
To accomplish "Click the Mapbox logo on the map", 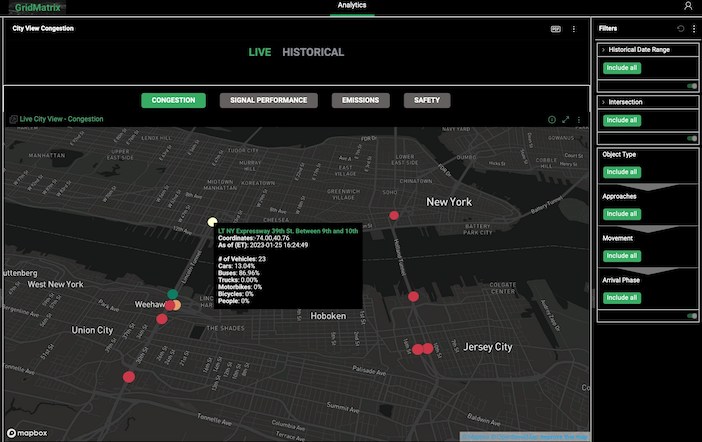I will tap(25, 434).
